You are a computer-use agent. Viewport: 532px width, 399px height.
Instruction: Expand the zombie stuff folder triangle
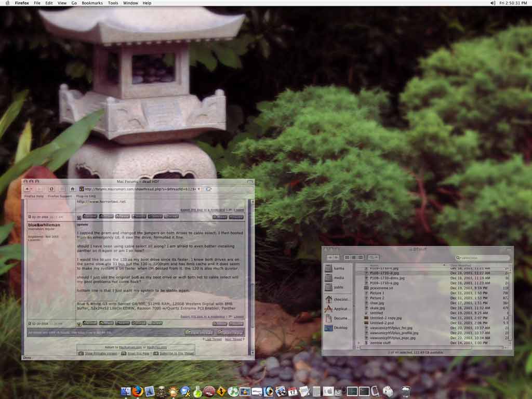[360, 343]
